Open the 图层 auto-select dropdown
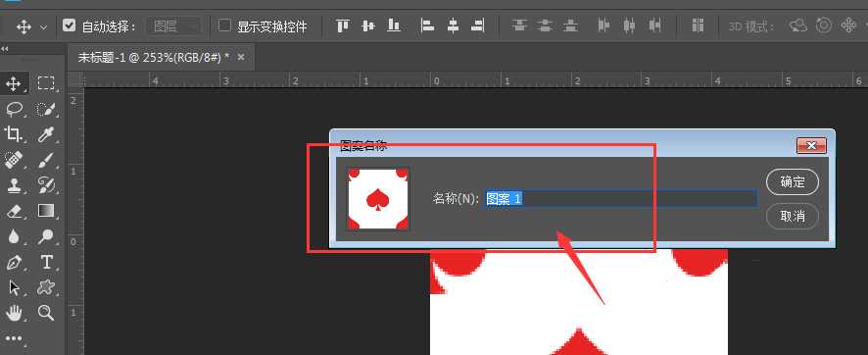 (173, 26)
